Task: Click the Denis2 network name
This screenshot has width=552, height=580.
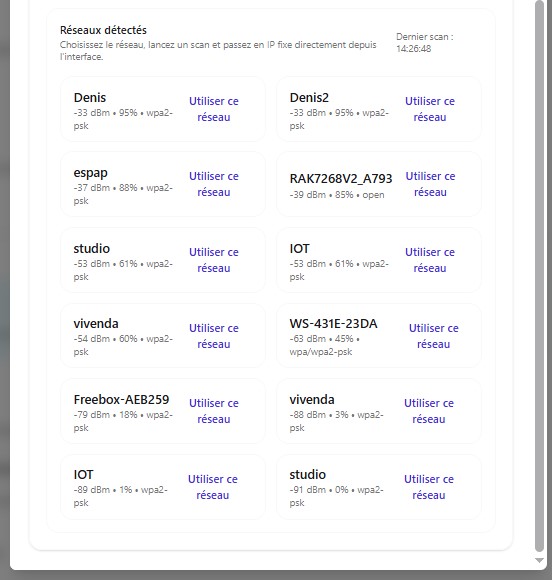Action: 309,98
